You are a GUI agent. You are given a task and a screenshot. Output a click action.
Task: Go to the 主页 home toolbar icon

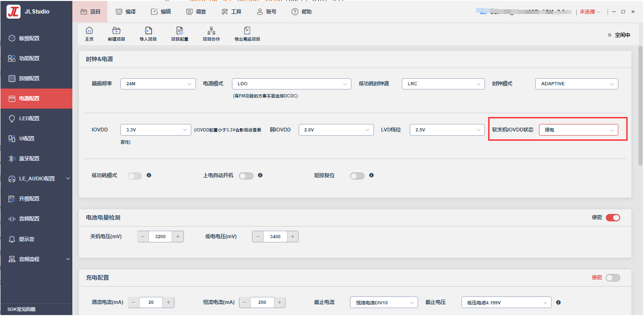tap(89, 34)
